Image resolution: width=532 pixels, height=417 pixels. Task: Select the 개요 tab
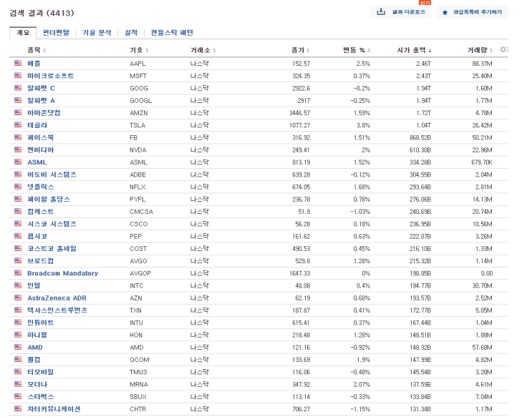[23, 33]
